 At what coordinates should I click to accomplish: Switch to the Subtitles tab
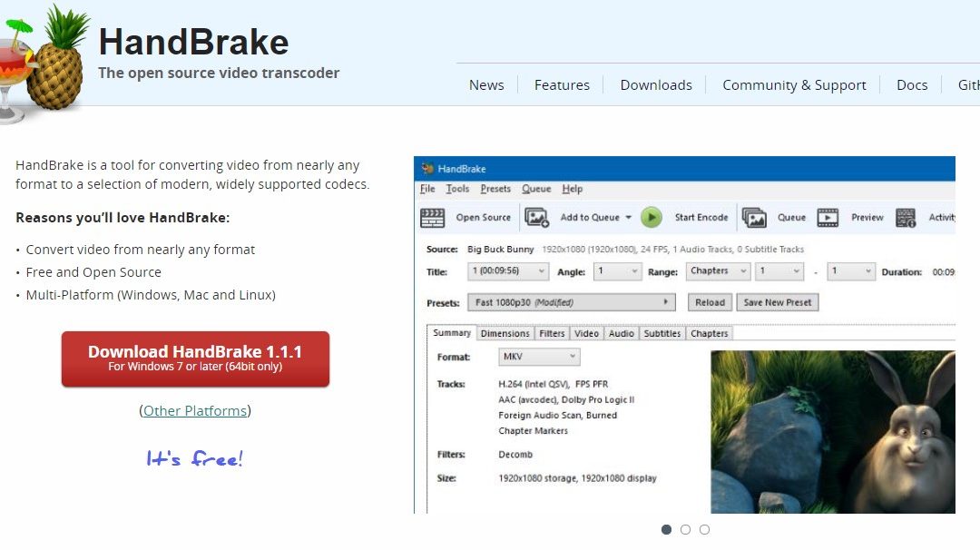pyautogui.click(x=661, y=333)
